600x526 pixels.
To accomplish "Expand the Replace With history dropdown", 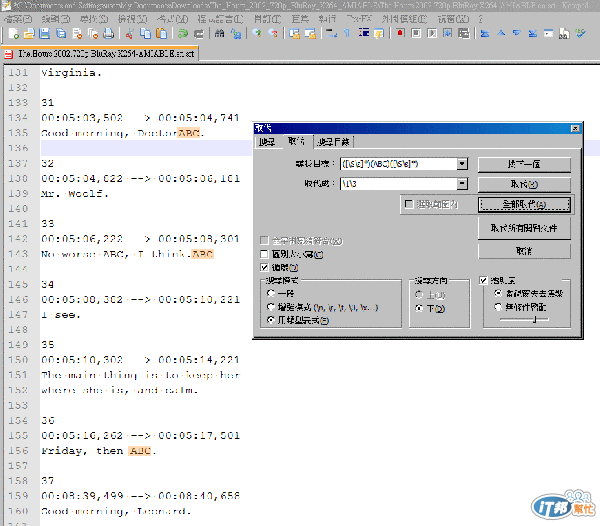I will pos(462,184).
